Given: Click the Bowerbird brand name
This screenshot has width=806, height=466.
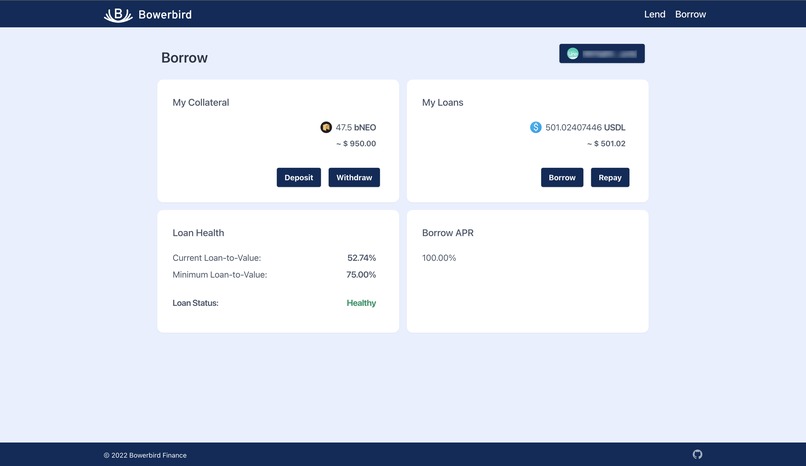Looking at the screenshot, I should point(165,14).
